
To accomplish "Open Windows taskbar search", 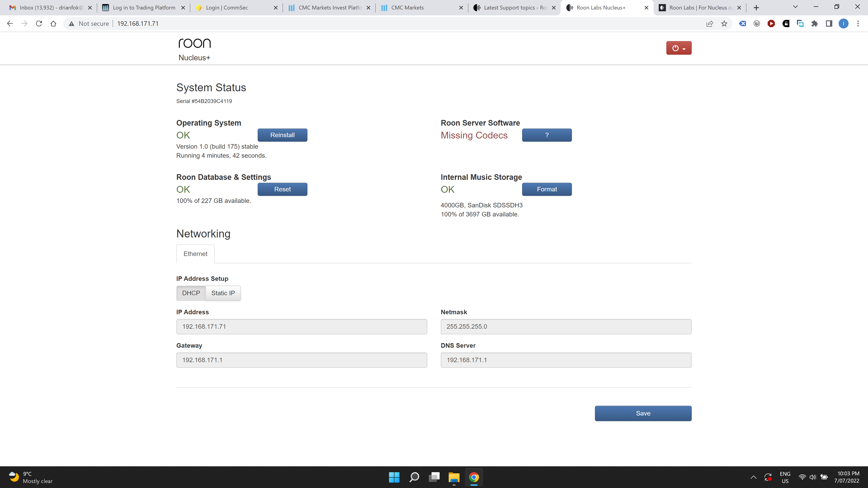I will point(414,477).
